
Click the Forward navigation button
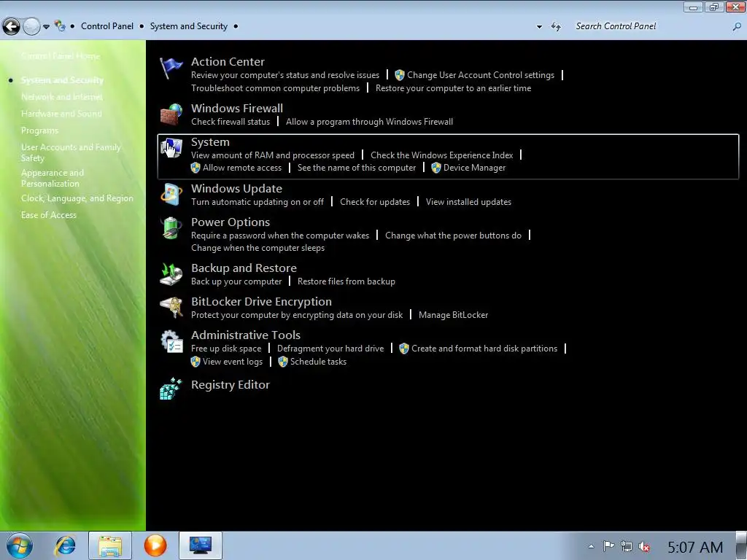click(x=31, y=26)
